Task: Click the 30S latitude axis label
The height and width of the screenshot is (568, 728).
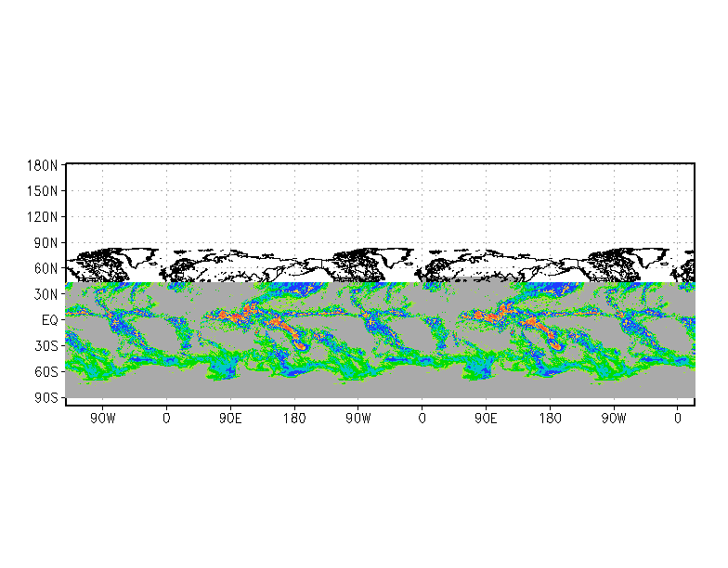Action: tap(45, 346)
